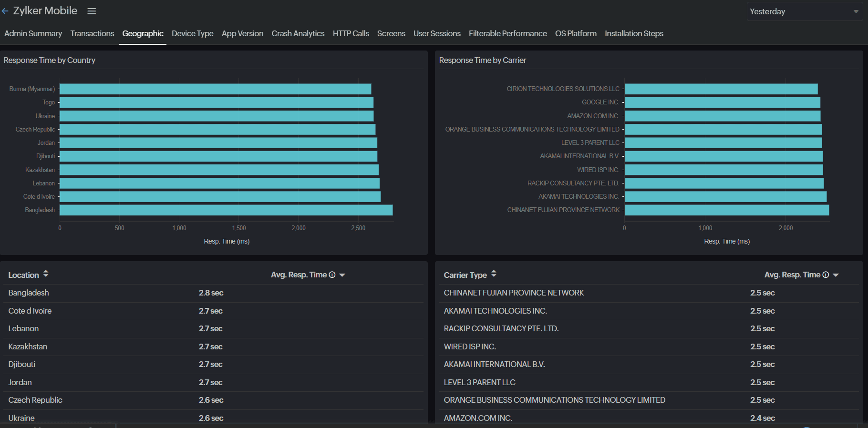Select the OS Platform tab

click(x=576, y=33)
